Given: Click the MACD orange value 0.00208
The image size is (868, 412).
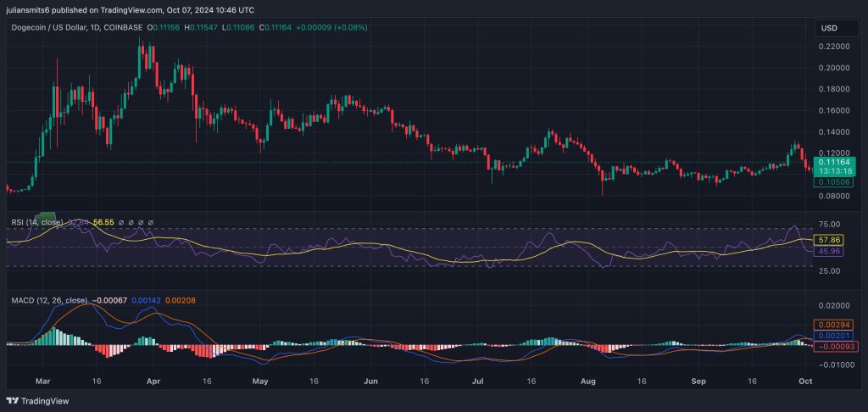Looking at the screenshot, I should point(181,300).
